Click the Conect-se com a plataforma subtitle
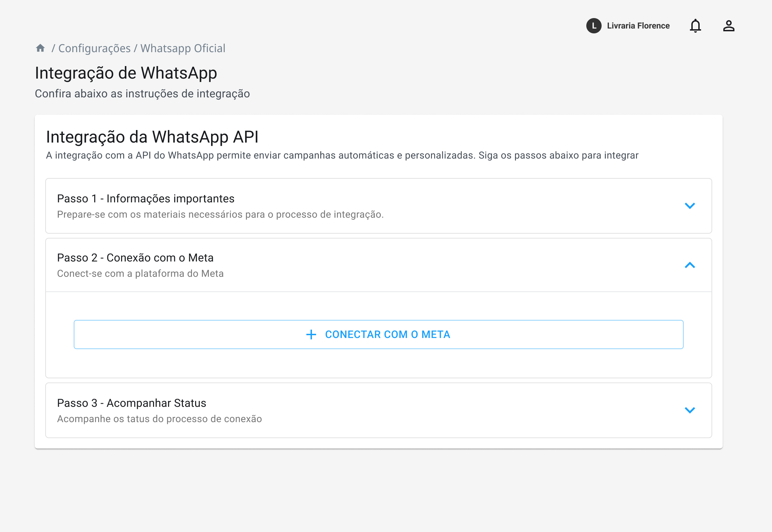The width and height of the screenshot is (772, 532). pyautogui.click(x=140, y=274)
